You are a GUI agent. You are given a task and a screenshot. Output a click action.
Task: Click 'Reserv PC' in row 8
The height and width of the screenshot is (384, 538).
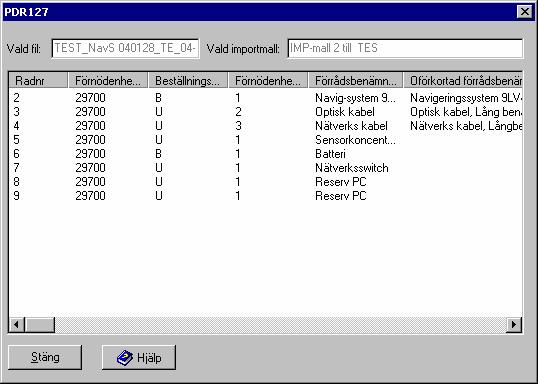[341, 182]
